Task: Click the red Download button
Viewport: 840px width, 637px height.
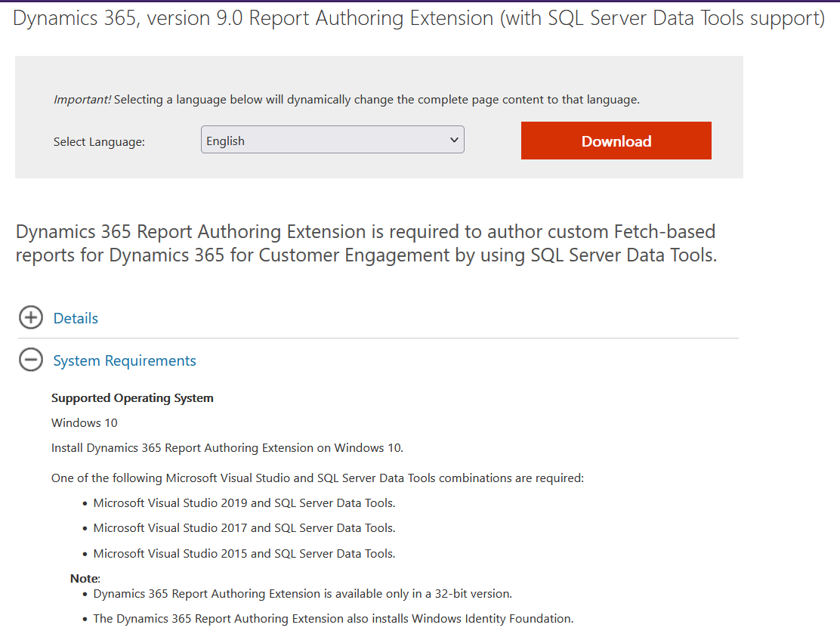Action: point(616,141)
